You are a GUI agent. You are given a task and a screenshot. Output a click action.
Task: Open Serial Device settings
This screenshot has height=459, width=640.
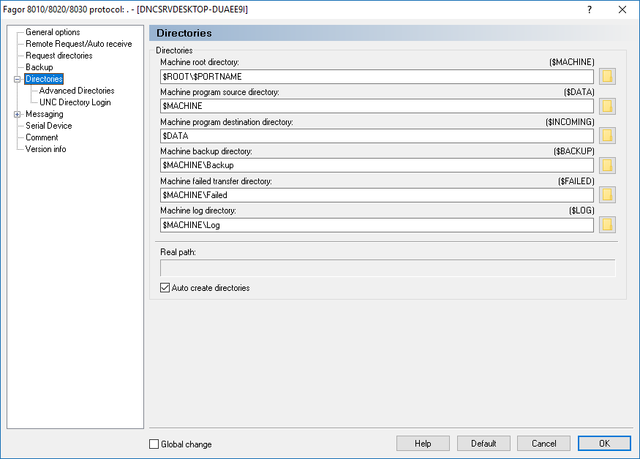pyautogui.click(x=49, y=126)
